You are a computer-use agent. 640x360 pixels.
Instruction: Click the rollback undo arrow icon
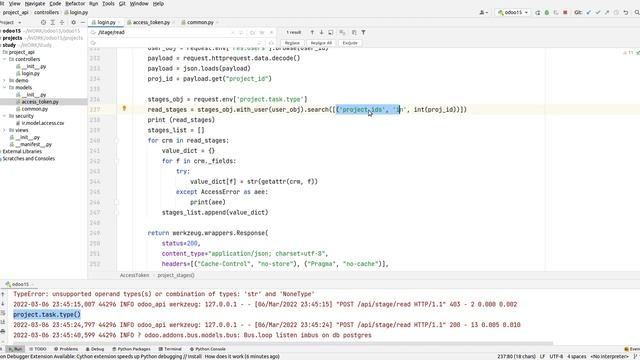click(x=626, y=13)
